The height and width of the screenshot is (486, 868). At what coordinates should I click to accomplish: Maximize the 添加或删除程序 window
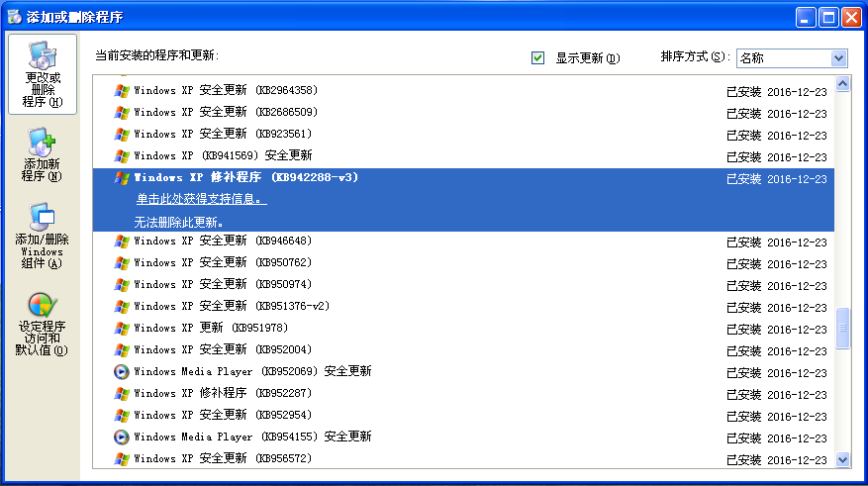coord(828,17)
